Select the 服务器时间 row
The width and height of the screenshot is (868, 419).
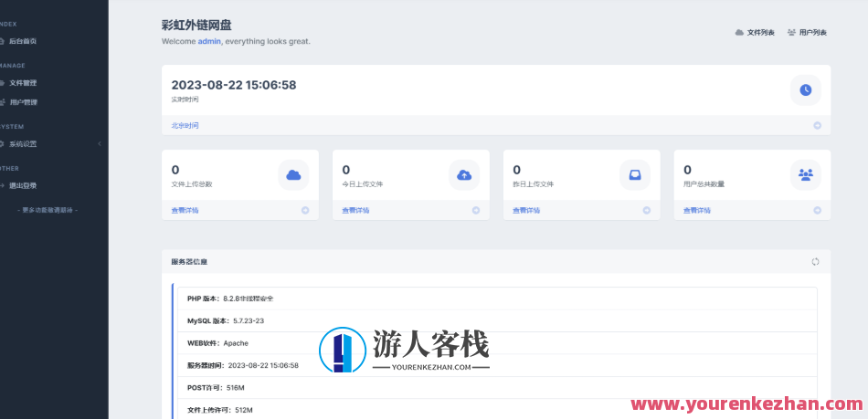click(497, 365)
